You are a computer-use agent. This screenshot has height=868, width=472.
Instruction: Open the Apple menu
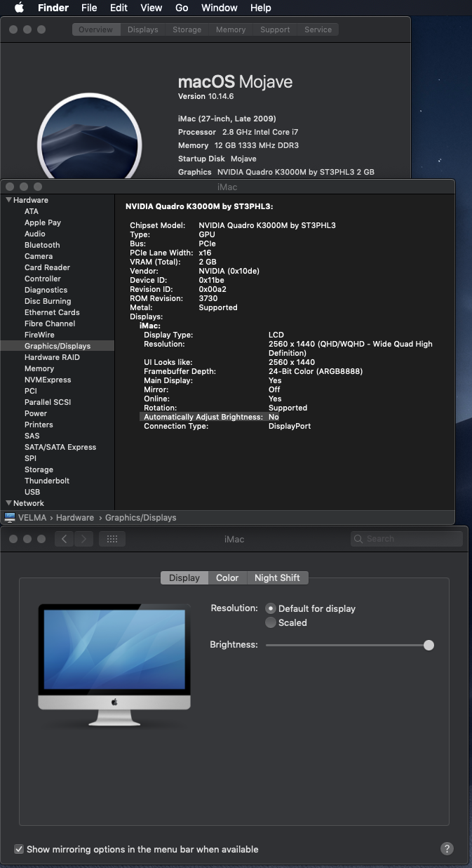point(19,8)
